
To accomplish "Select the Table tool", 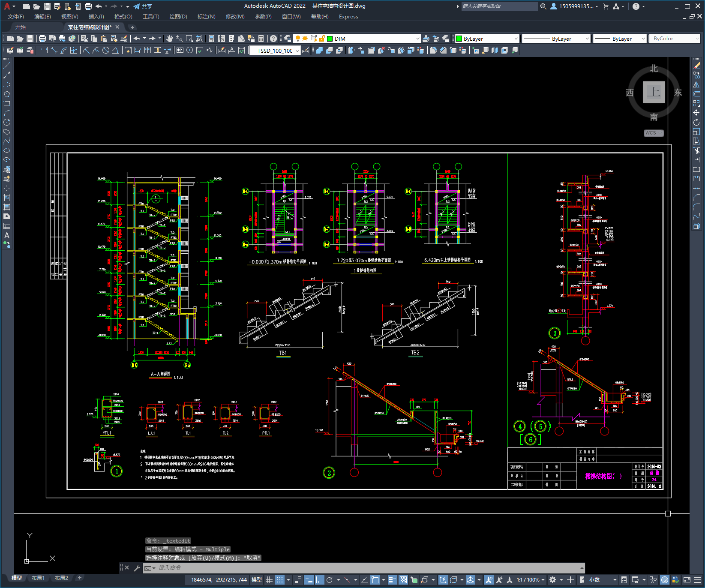I will (x=7, y=226).
